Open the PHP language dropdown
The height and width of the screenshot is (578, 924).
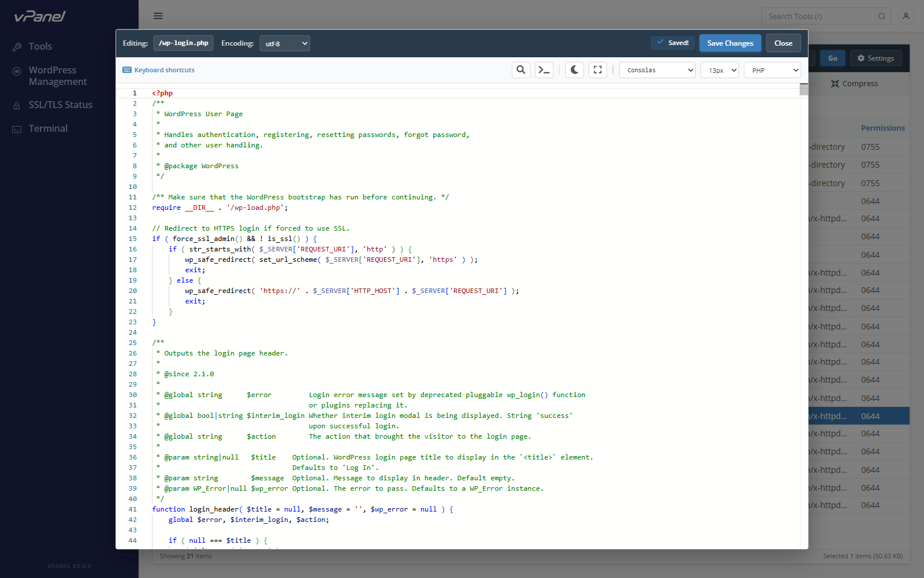coord(772,70)
